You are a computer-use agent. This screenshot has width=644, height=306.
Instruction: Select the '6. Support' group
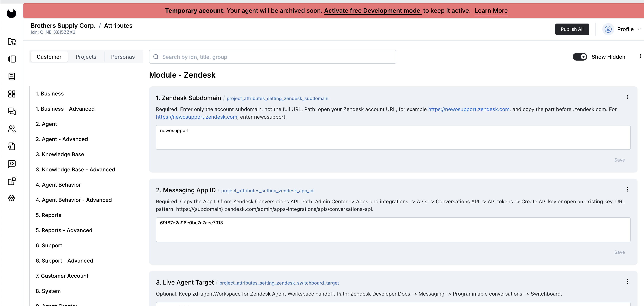click(49, 245)
